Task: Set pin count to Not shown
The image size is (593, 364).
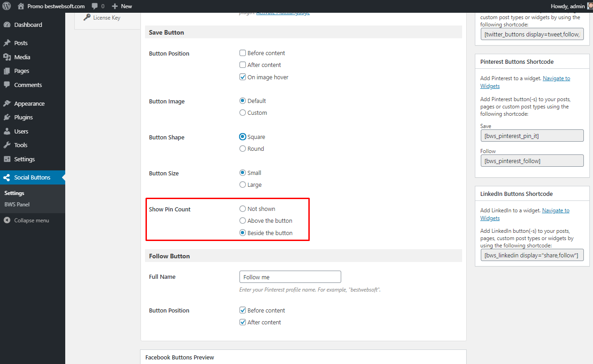Action: [243, 209]
